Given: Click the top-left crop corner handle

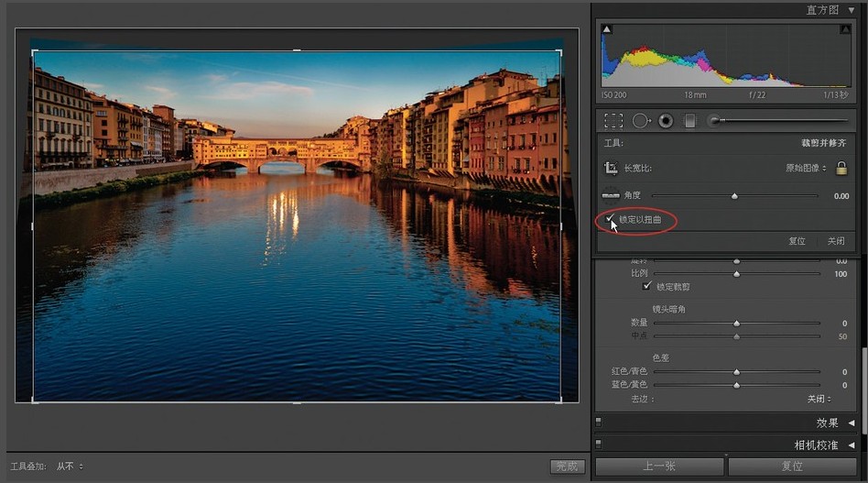Looking at the screenshot, I should [34, 51].
